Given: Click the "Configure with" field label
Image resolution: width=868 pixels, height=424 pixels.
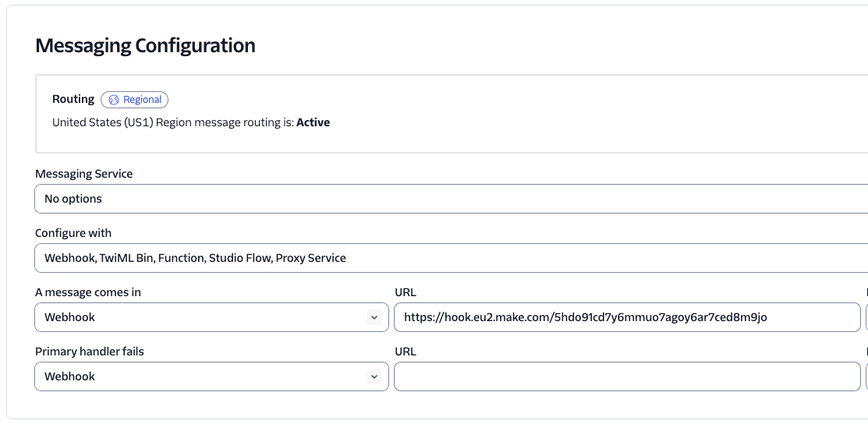Looking at the screenshot, I should [x=73, y=233].
